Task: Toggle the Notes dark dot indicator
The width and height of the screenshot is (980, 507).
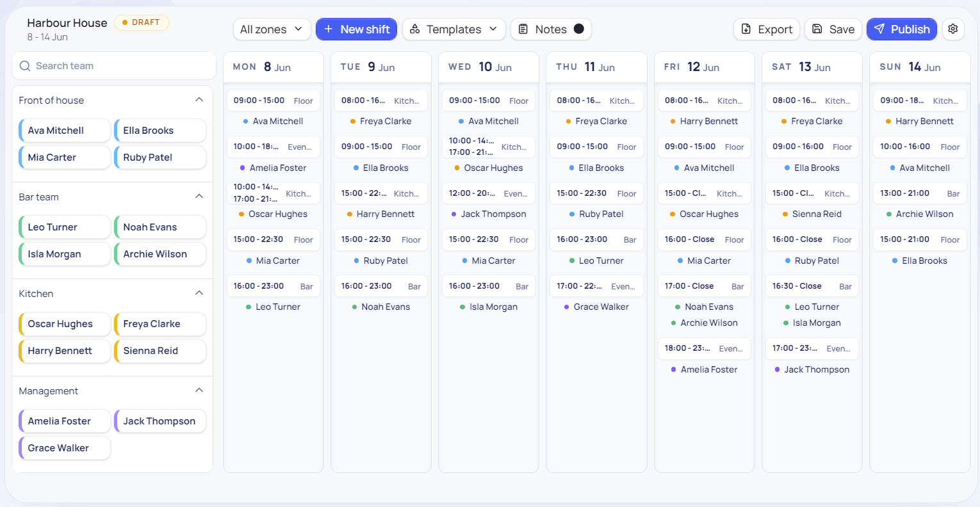Action: tap(579, 29)
